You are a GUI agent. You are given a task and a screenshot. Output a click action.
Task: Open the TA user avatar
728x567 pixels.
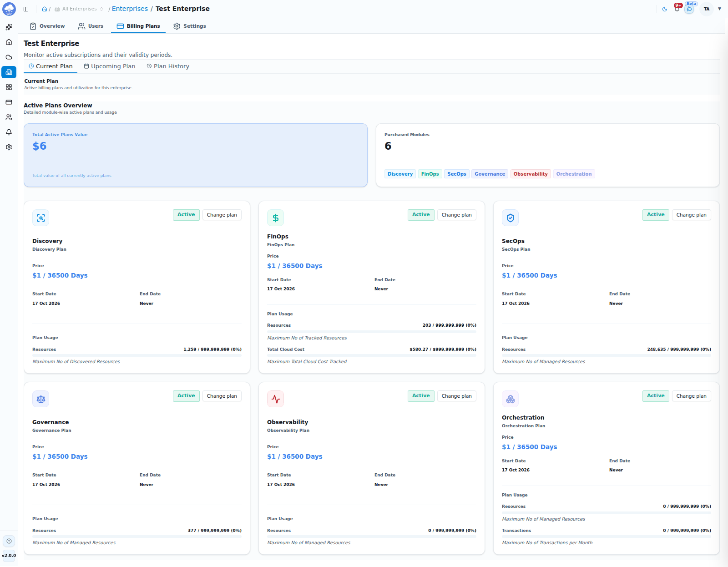707,9
